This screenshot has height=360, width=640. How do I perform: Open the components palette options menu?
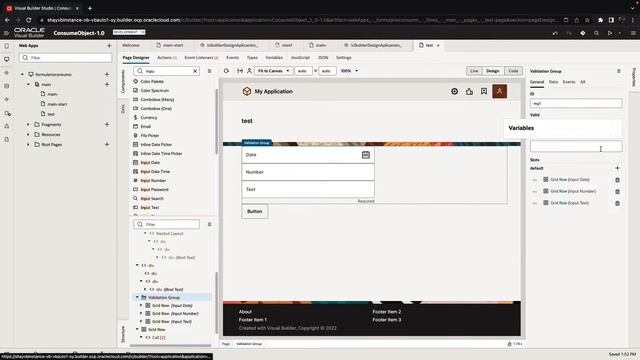pyautogui.click(x=209, y=71)
